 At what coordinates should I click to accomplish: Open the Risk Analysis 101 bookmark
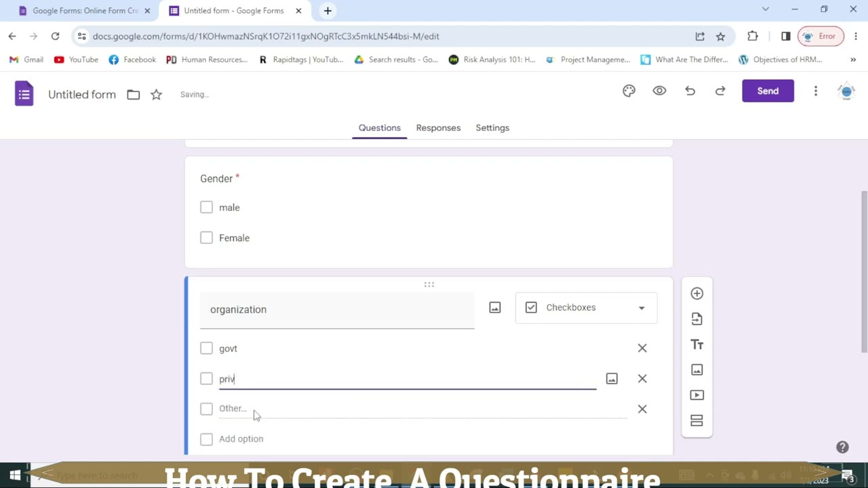click(492, 60)
